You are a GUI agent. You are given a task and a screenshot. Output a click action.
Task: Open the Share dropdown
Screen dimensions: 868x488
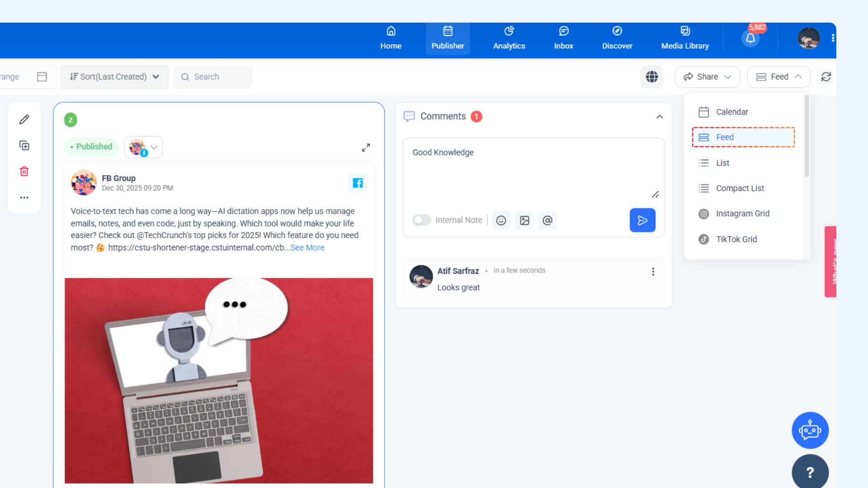[x=707, y=77]
